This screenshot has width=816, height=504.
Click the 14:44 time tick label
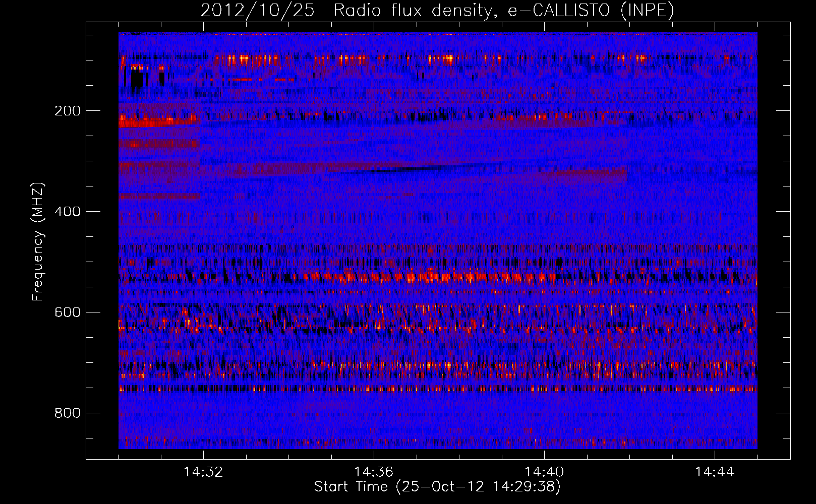[x=715, y=472]
